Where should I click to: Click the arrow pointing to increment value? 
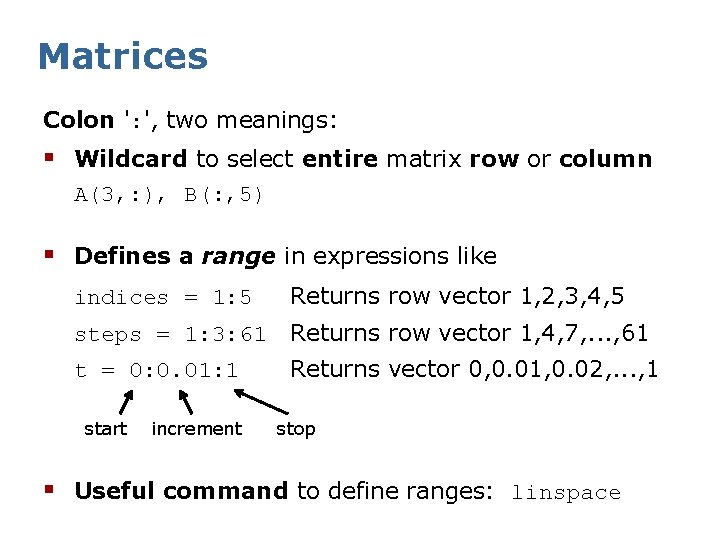pos(185,402)
